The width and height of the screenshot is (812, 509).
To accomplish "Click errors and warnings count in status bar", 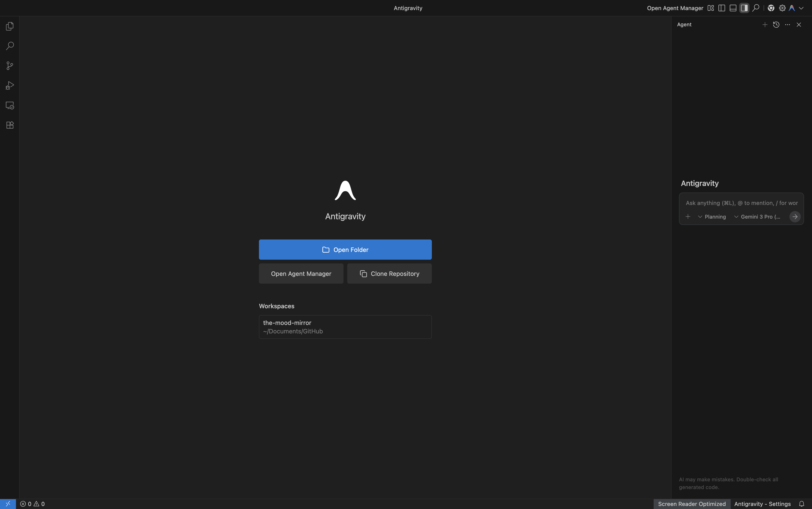I will pos(32,504).
